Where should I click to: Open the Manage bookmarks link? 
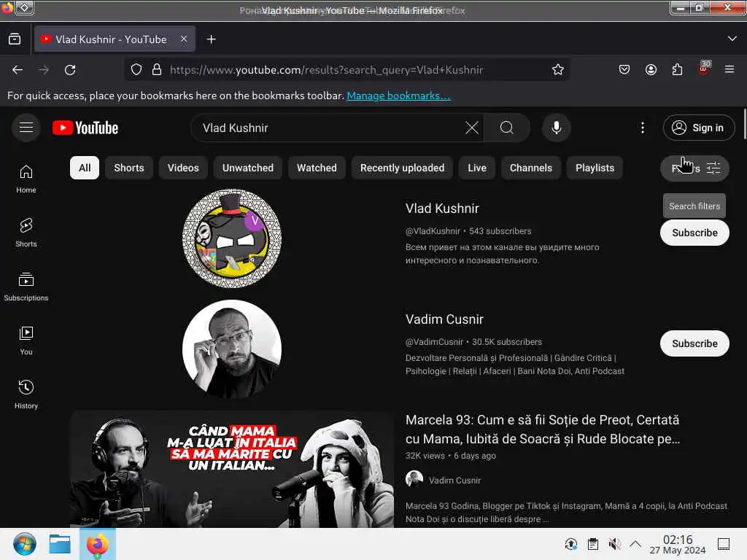pyautogui.click(x=398, y=96)
